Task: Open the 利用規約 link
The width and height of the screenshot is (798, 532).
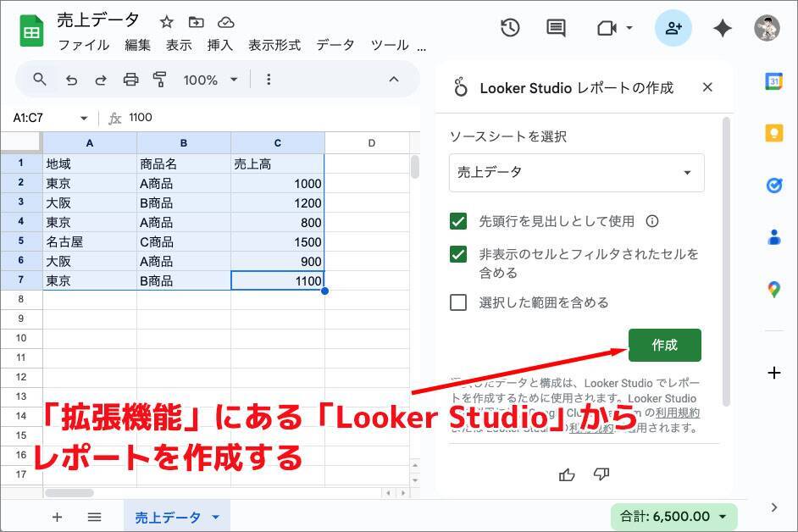Action: tap(678, 413)
